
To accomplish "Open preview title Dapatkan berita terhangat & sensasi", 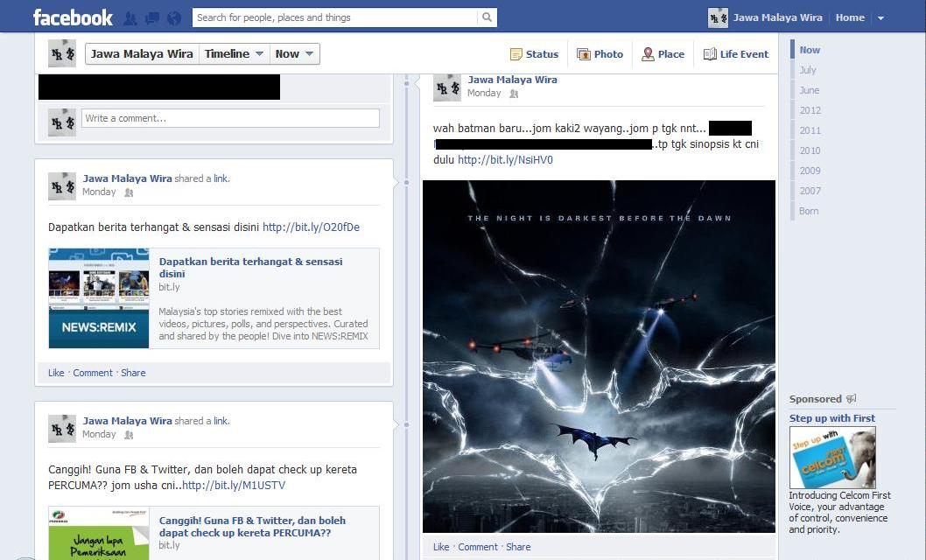I will tap(250, 268).
